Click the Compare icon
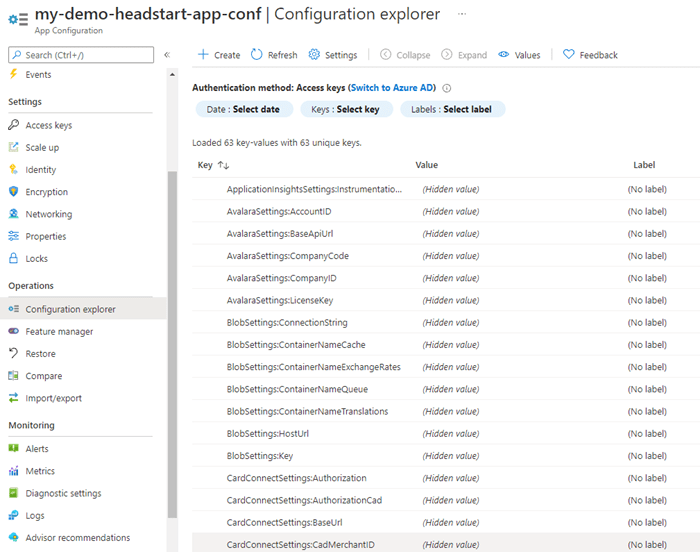The image size is (700, 552). (13, 376)
